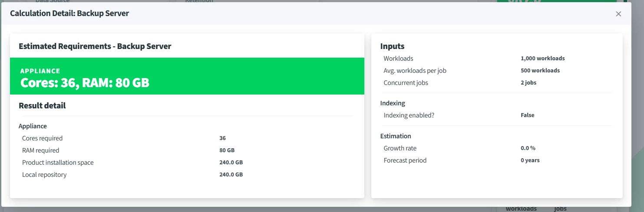Select the 0 years forecast value
This screenshot has height=212, width=644.
[530, 160]
